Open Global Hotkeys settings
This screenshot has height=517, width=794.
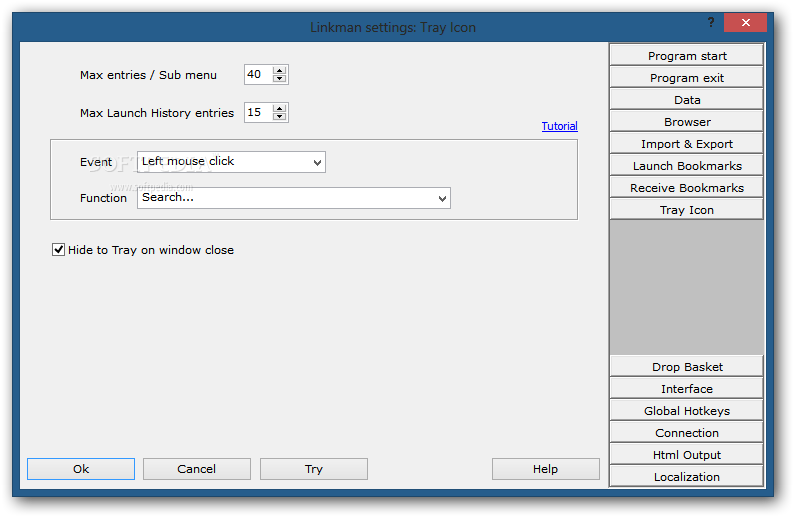pos(686,411)
